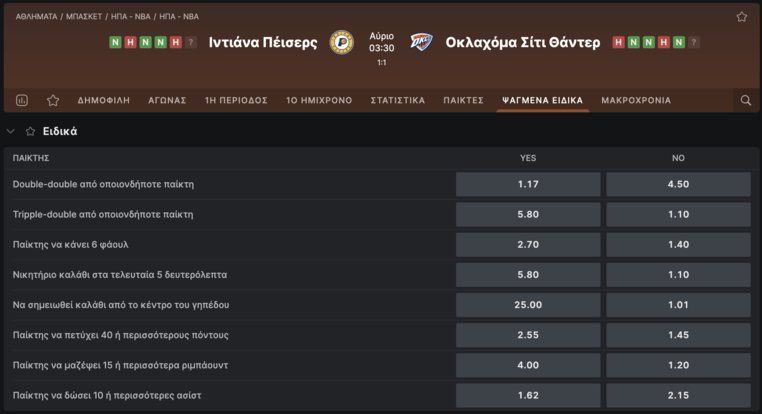Screen dimensions: 762x414
Task: Open ΣΤΑΤΙΣΤΙΚΑ tab
Action: [x=398, y=100]
